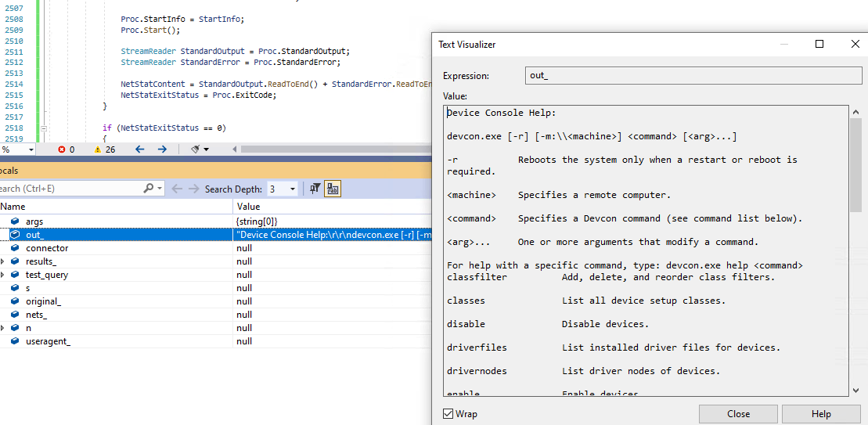This screenshot has height=425, width=868.
Task: Toggle the highlighted Locals toolbar button after Search Depth
Action: (x=332, y=189)
